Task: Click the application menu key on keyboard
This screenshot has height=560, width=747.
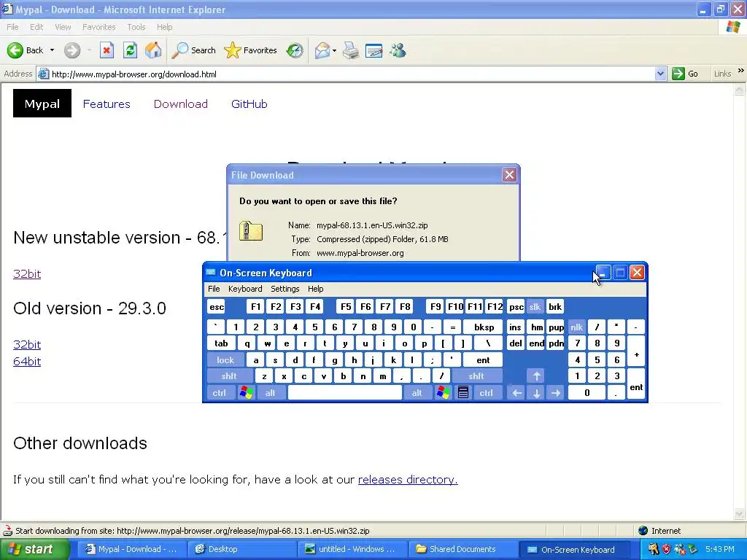Action: point(463,393)
